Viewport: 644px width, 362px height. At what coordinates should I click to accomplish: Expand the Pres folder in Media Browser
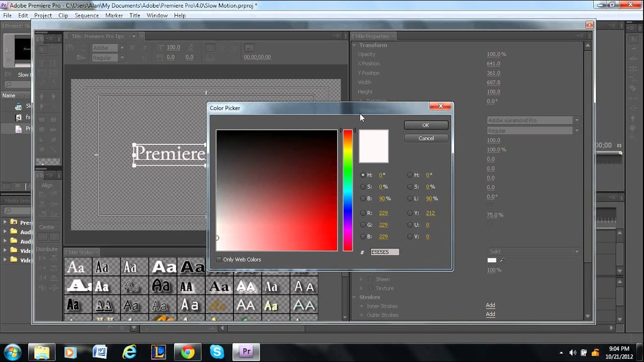6,222
